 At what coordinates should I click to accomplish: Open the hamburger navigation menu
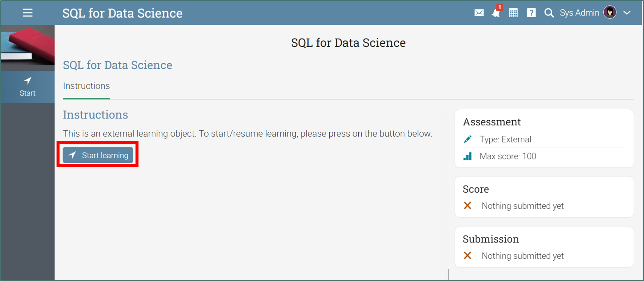tap(28, 13)
